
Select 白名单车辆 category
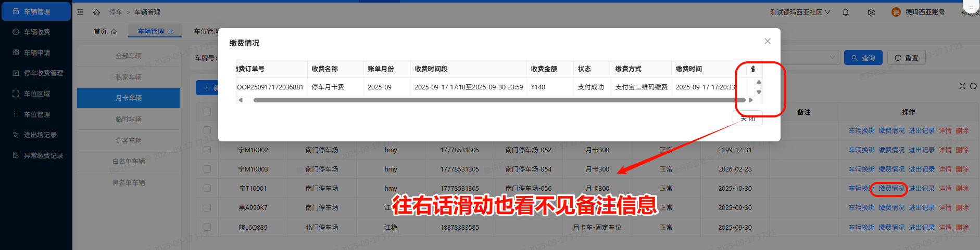(128, 161)
